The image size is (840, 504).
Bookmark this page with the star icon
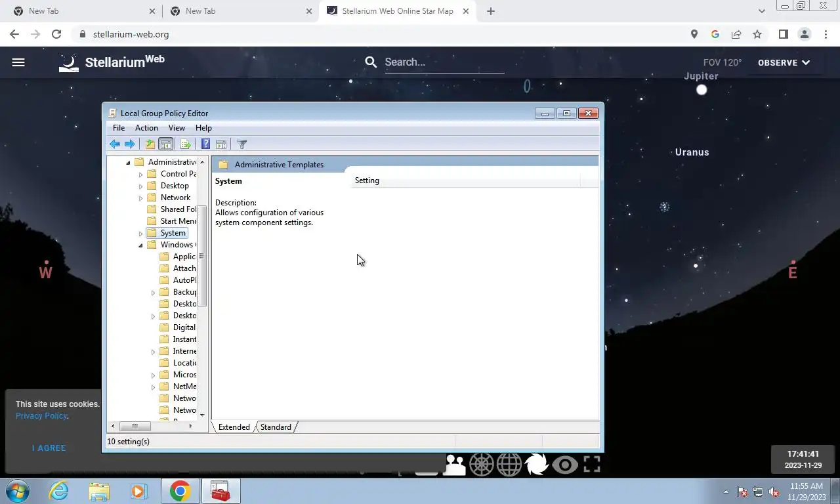pyautogui.click(x=757, y=34)
